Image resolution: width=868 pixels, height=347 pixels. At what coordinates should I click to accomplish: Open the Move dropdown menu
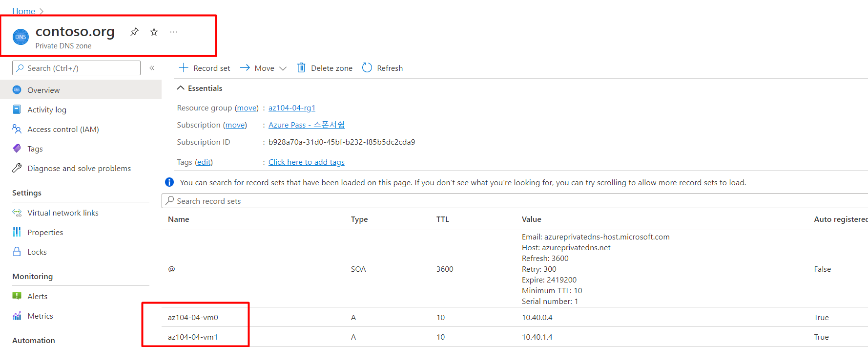(x=263, y=68)
